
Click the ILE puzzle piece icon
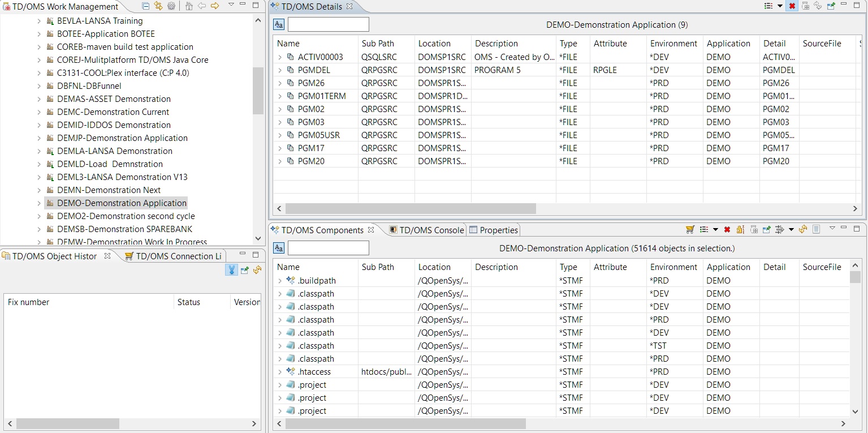click(x=740, y=229)
